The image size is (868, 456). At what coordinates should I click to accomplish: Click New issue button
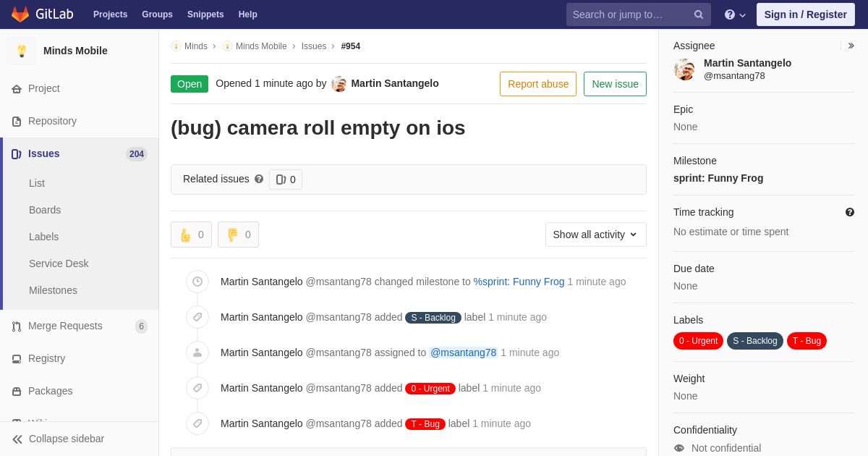pos(615,84)
